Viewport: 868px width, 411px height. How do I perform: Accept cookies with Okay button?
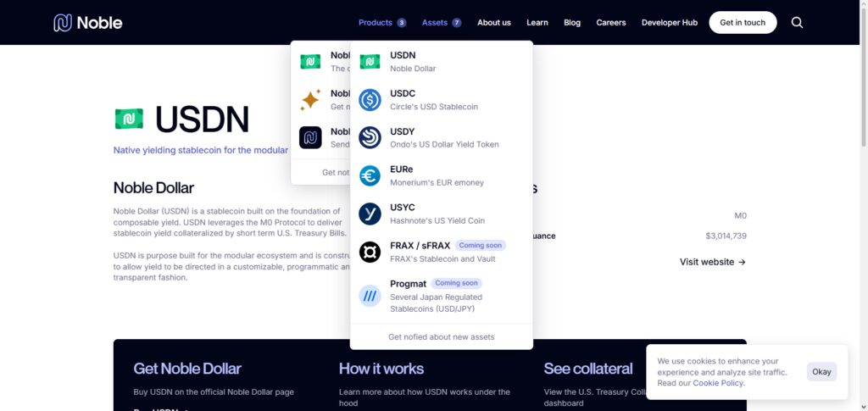(821, 372)
